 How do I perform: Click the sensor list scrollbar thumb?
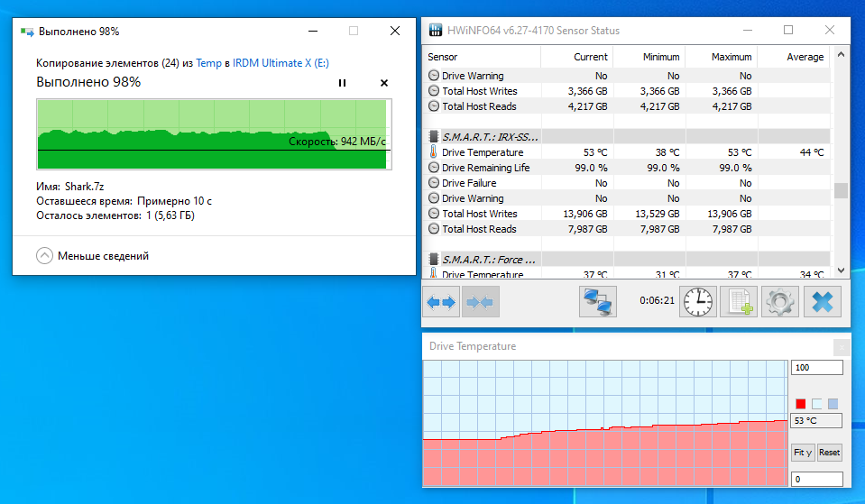pyautogui.click(x=841, y=190)
